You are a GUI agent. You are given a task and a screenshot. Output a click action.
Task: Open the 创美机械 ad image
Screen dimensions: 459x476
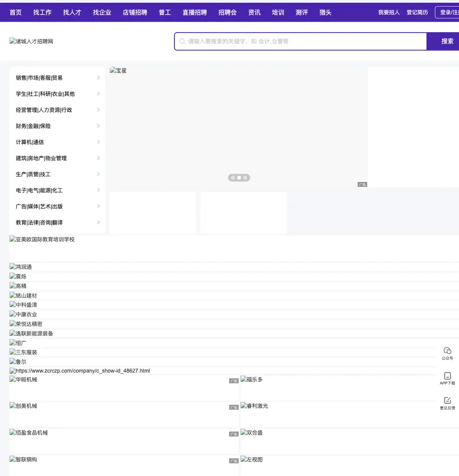[x=124, y=415]
